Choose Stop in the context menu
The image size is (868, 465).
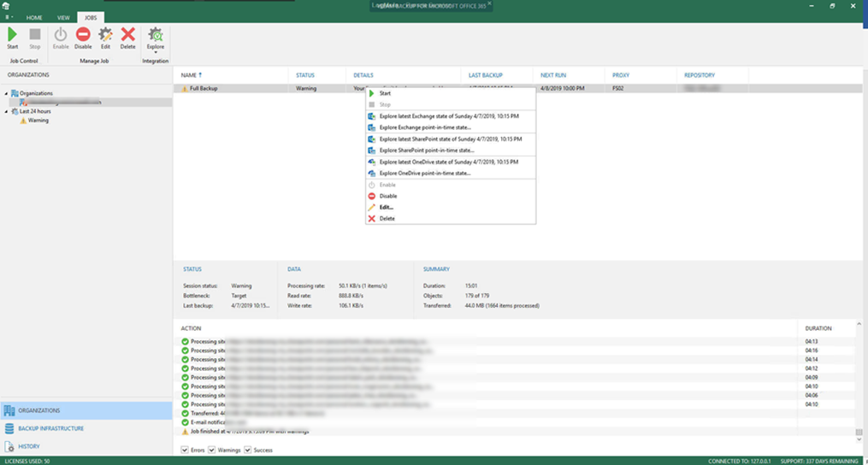(x=451, y=104)
